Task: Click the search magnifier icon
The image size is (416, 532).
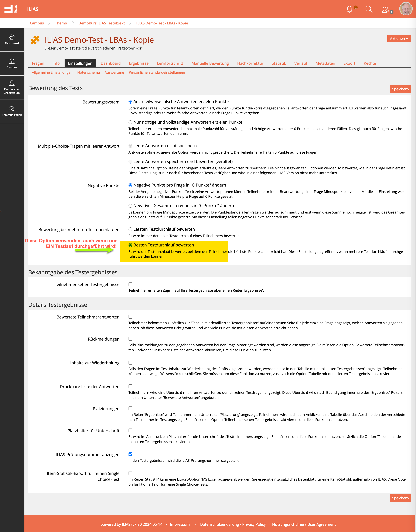Action: (x=369, y=9)
